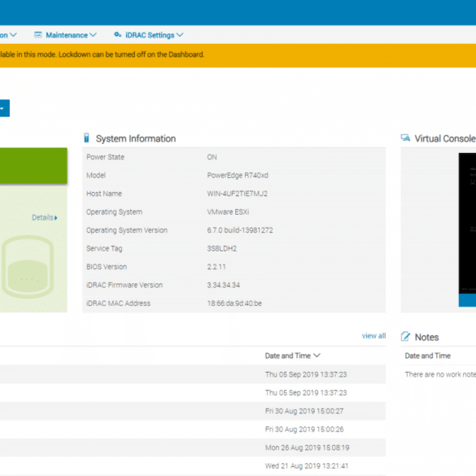Open the iDRAC Settings menu

click(x=149, y=35)
